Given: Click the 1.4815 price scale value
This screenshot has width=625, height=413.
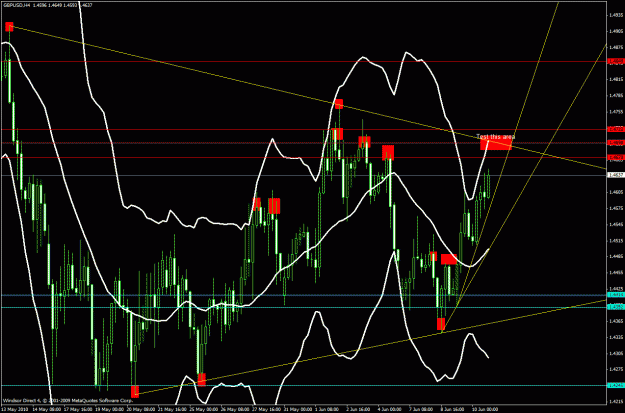Looking at the screenshot, I should pyautogui.click(x=616, y=79).
